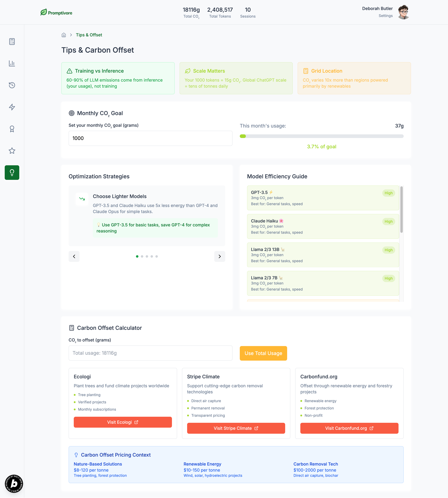Focus the CO₂ to offset input field
This screenshot has height=498, width=448.
click(150, 353)
